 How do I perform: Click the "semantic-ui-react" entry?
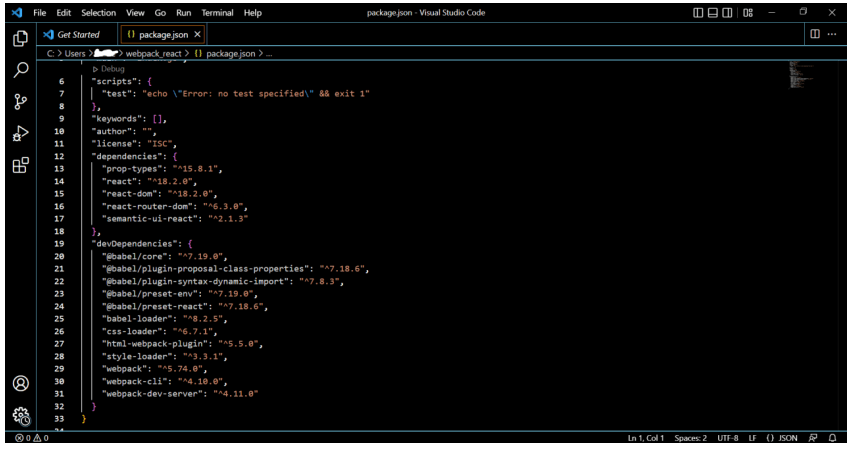(174, 219)
